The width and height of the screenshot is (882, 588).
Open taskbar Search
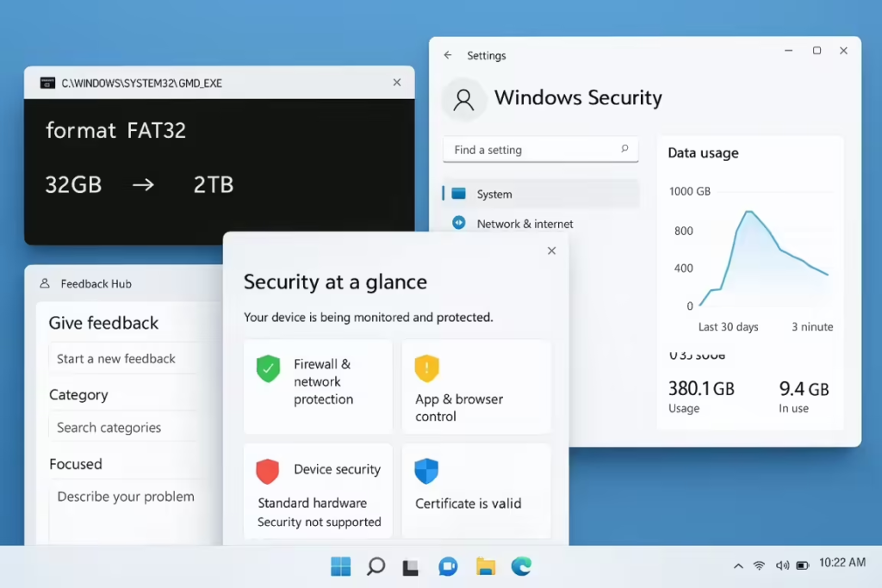[x=375, y=566]
